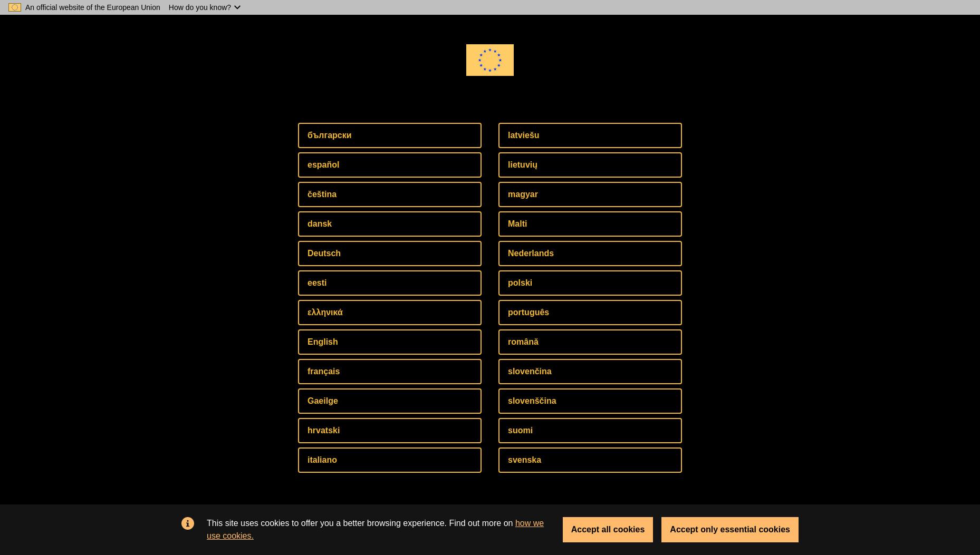Pick français from the list
The width and height of the screenshot is (980, 555).
tap(390, 372)
